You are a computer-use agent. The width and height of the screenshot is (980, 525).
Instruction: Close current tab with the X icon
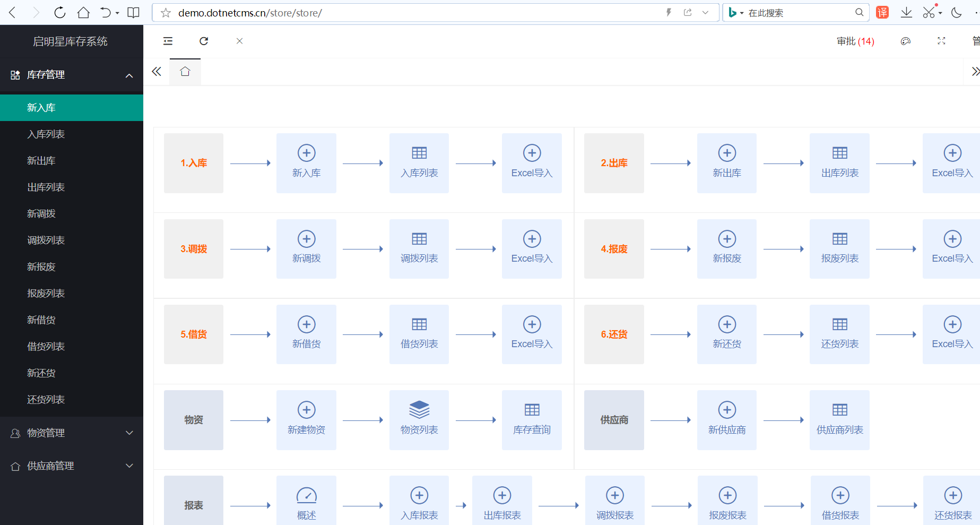click(x=240, y=41)
